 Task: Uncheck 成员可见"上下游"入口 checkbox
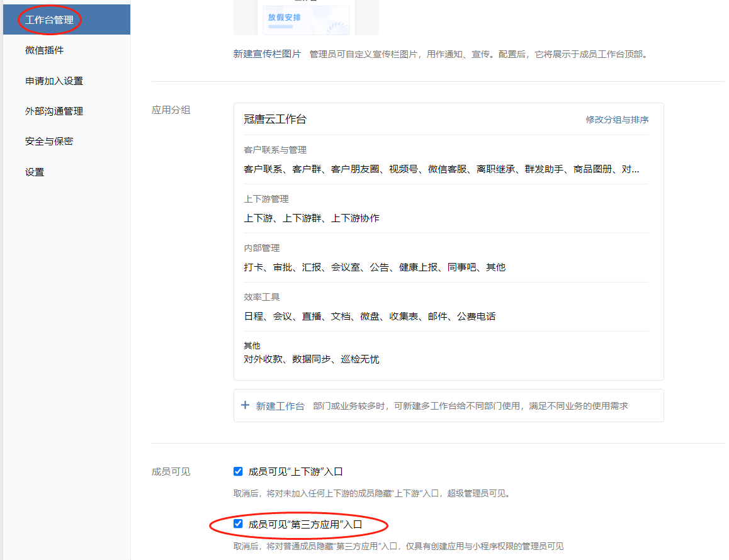[238, 471]
